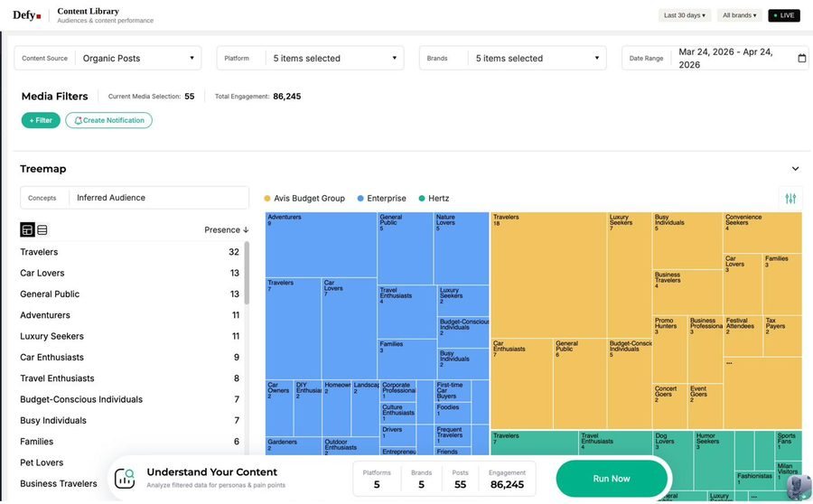Click the LIVE status button

click(x=784, y=15)
